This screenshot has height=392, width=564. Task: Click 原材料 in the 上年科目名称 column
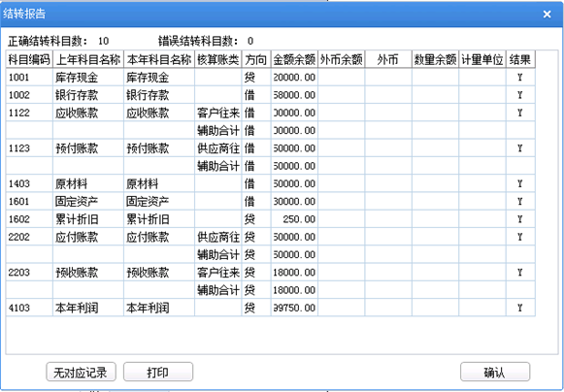(71, 183)
